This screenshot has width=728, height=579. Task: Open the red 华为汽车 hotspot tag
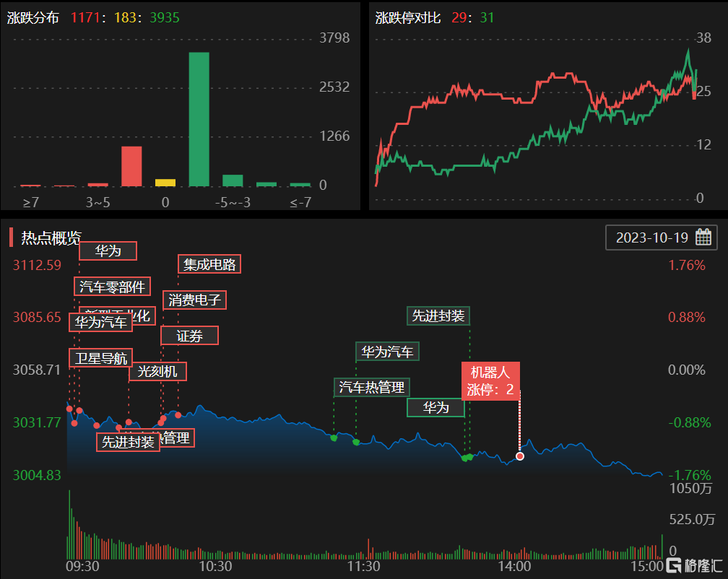coord(101,322)
